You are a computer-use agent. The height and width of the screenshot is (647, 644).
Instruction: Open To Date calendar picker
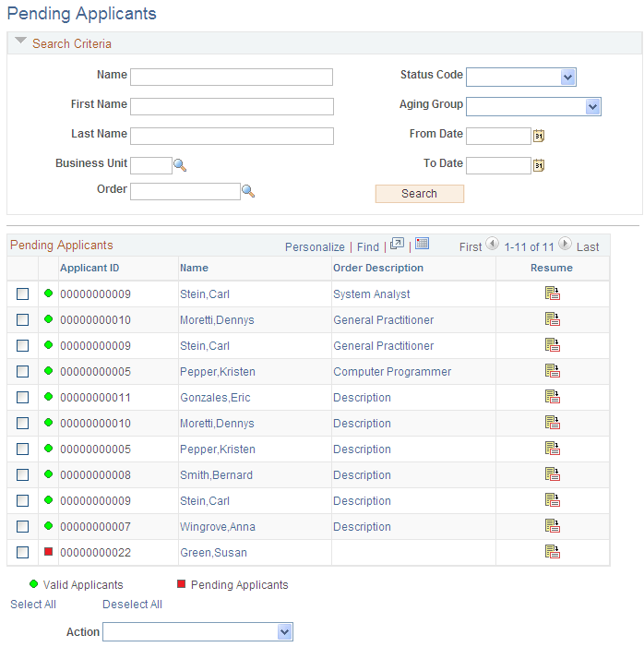tap(539, 165)
